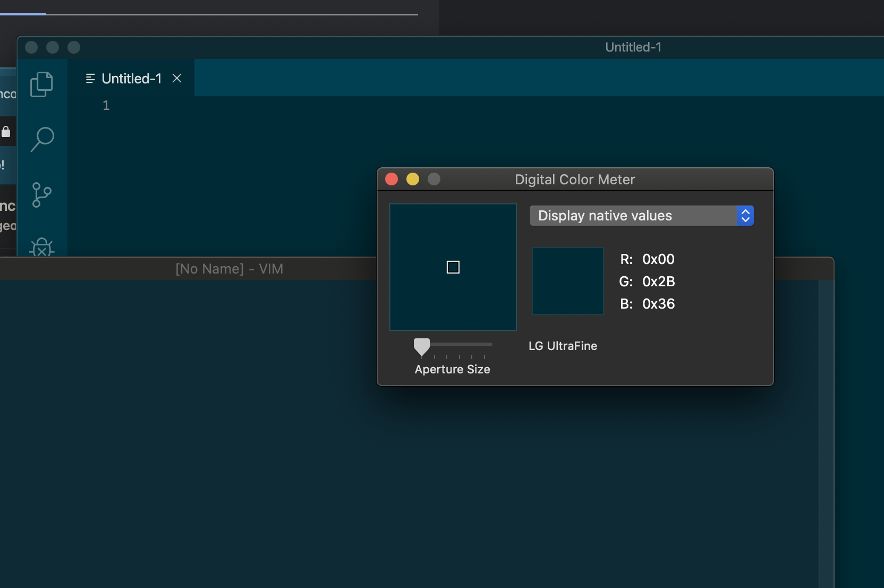Open the Search panel sidebar icon
This screenshot has width=884, height=588.
(41, 139)
